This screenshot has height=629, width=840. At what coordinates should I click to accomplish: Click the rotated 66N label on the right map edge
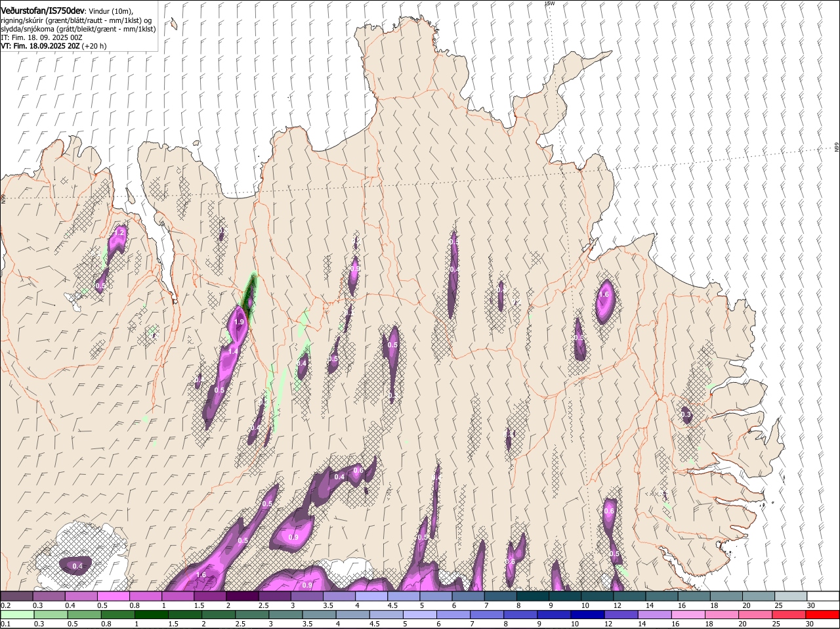click(837, 148)
